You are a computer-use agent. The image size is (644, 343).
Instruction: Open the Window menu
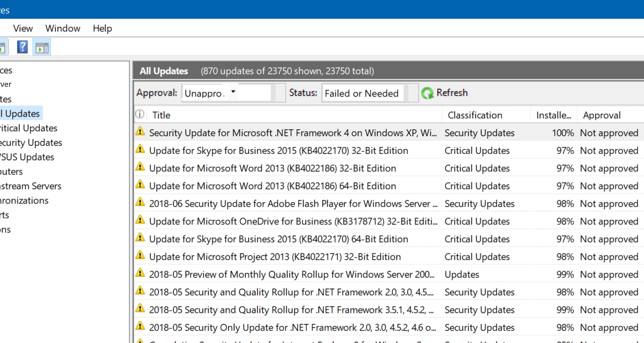(63, 28)
